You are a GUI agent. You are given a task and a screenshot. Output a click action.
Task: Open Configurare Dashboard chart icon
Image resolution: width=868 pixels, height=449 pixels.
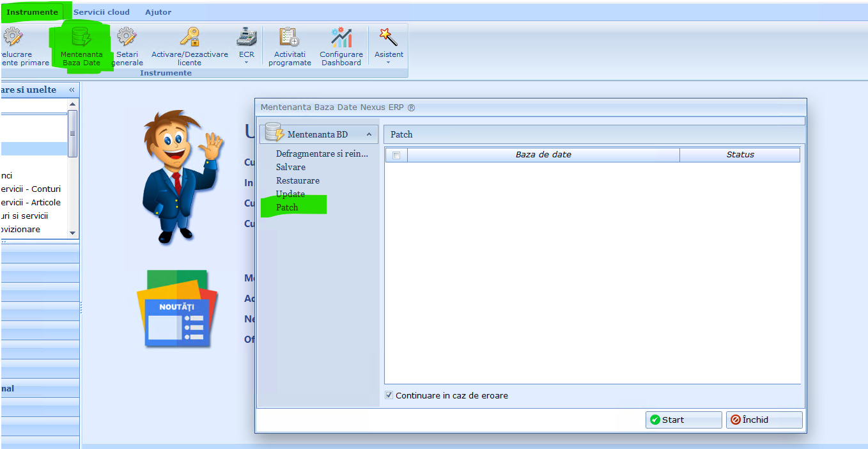pyautogui.click(x=341, y=36)
